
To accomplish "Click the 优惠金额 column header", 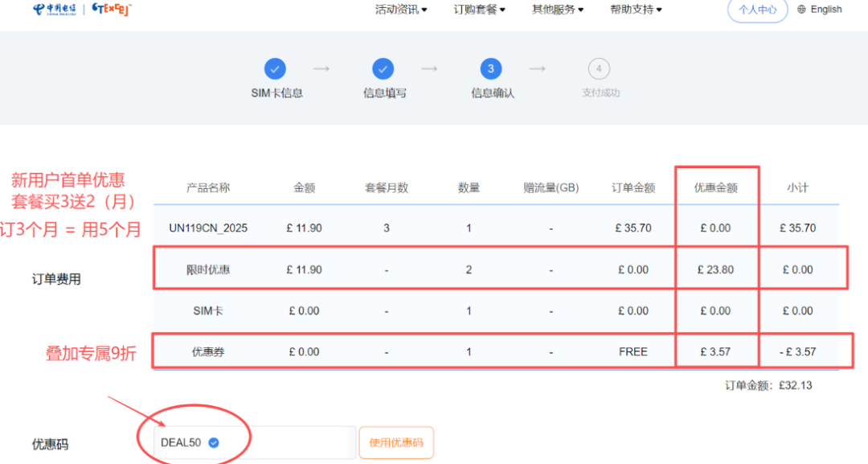I will tap(715, 187).
